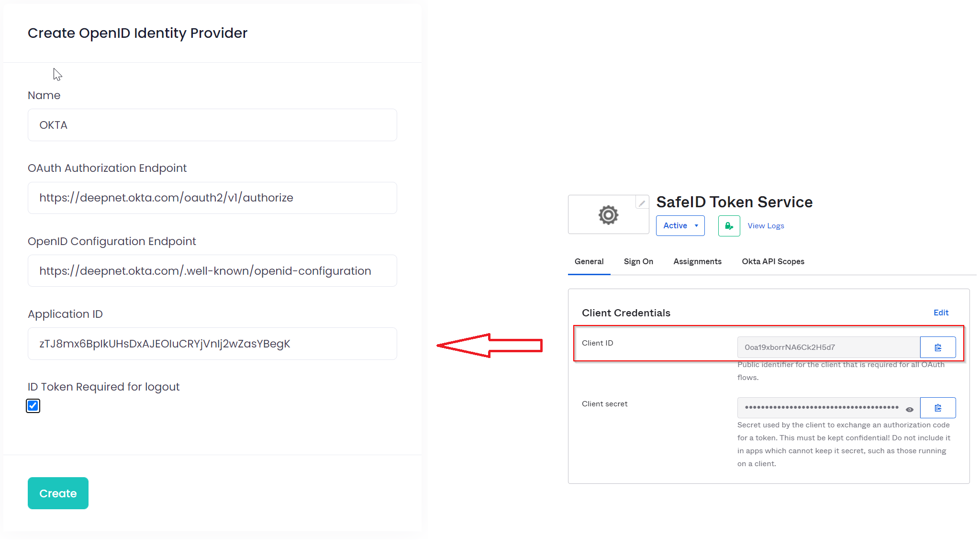Click the gear app logo icon
This screenshot has height=548, width=980.
608,215
